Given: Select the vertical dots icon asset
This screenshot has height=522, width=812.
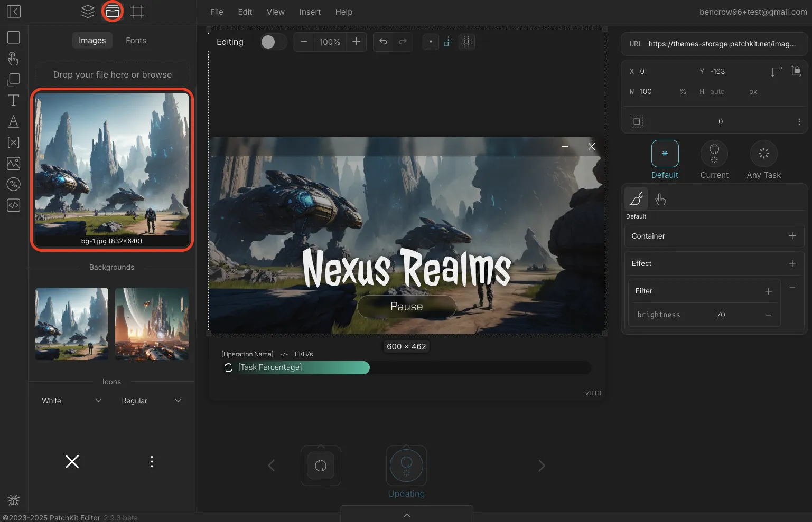Looking at the screenshot, I should coord(152,462).
